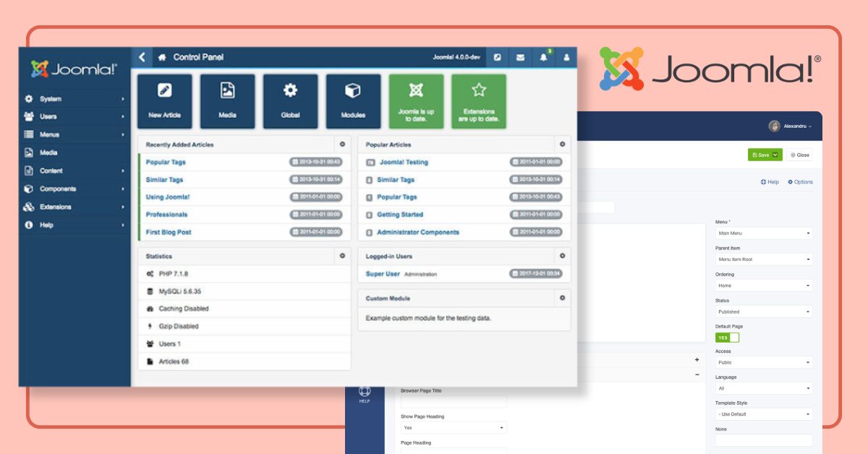Screen dimensions: 868x454
Task: Open the Access dropdown showing Public
Action: [x=764, y=362]
